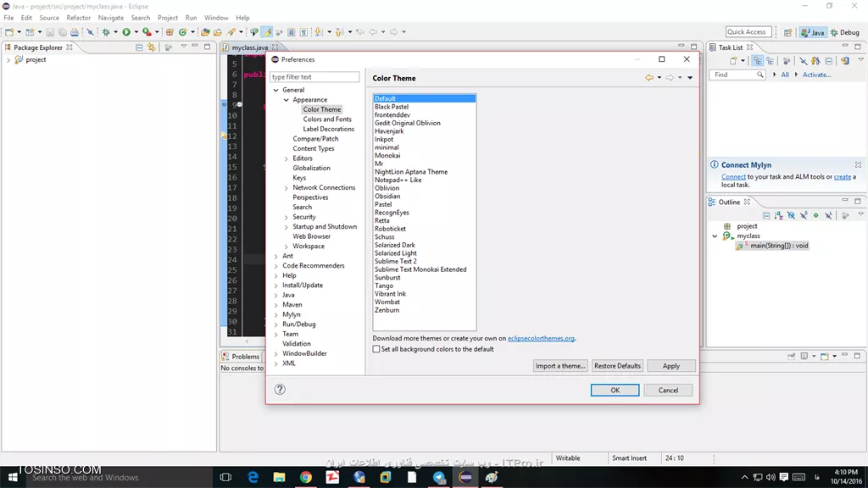Image resolution: width=868 pixels, height=488 pixels.
Task: Open Microsoft Edge from the taskbar
Action: [253, 477]
